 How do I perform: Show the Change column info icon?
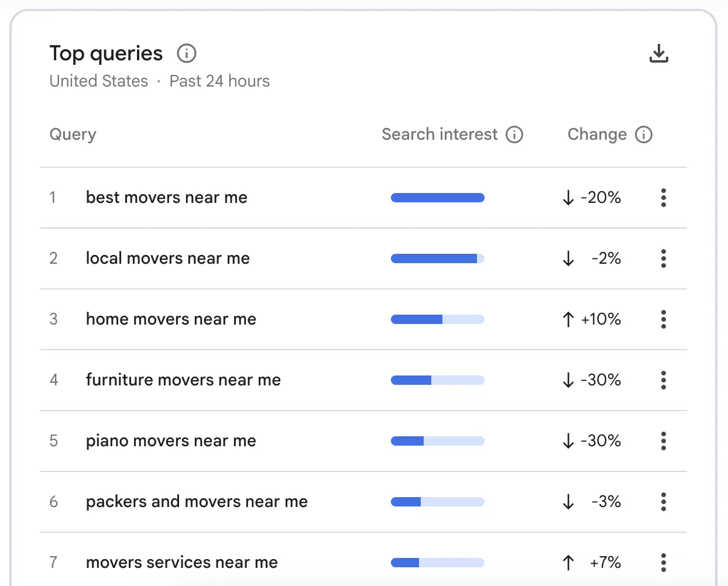(644, 135)
